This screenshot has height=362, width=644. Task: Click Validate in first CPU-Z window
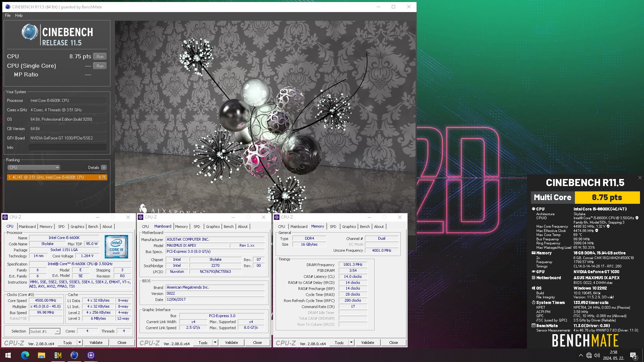click(x=96, y=343)
